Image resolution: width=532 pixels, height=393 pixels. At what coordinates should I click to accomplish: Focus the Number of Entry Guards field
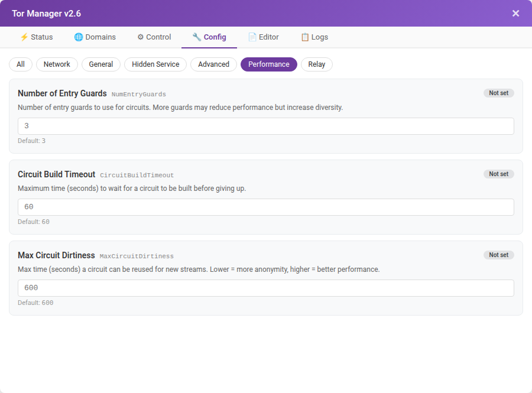(265, 126)
